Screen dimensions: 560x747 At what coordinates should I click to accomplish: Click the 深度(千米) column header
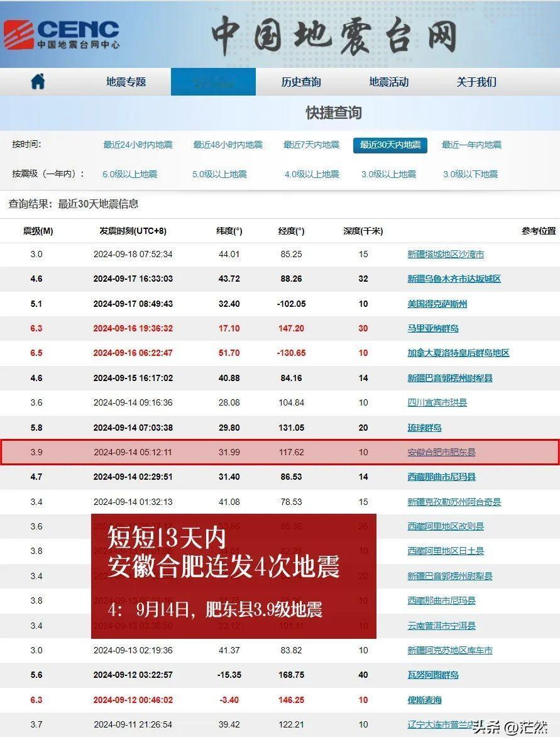(363, 231)
